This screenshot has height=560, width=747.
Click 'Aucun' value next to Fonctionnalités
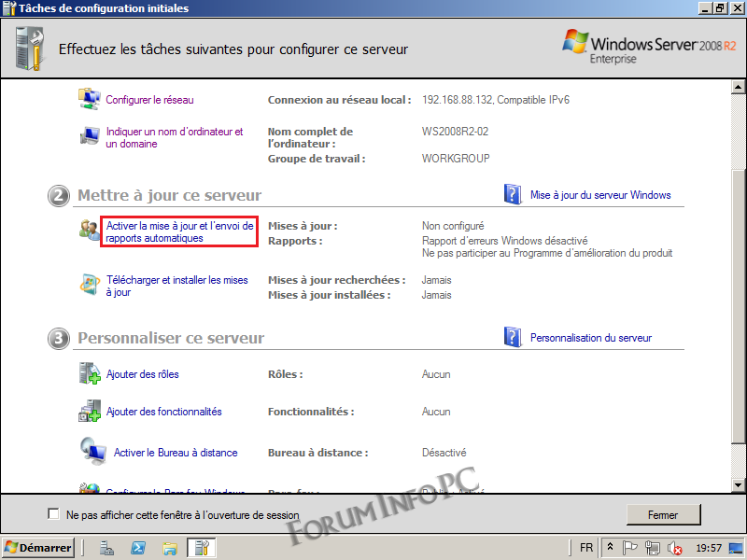[436, 412]
